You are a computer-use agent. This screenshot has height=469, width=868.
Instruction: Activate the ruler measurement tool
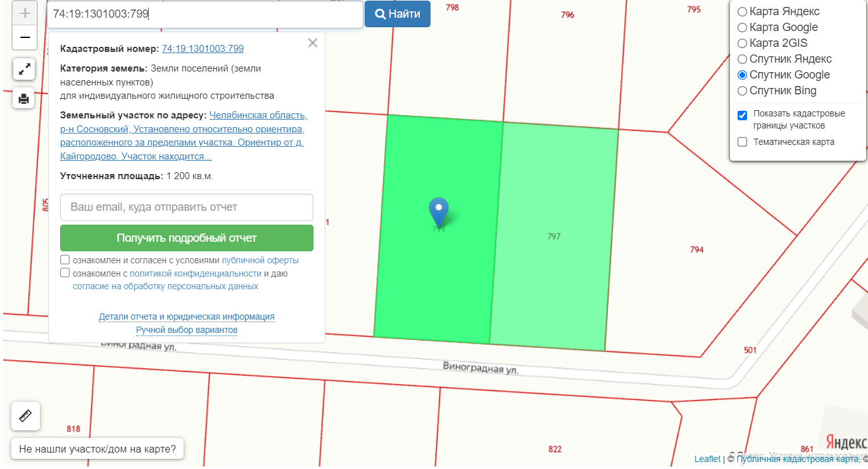pos(25,416)
